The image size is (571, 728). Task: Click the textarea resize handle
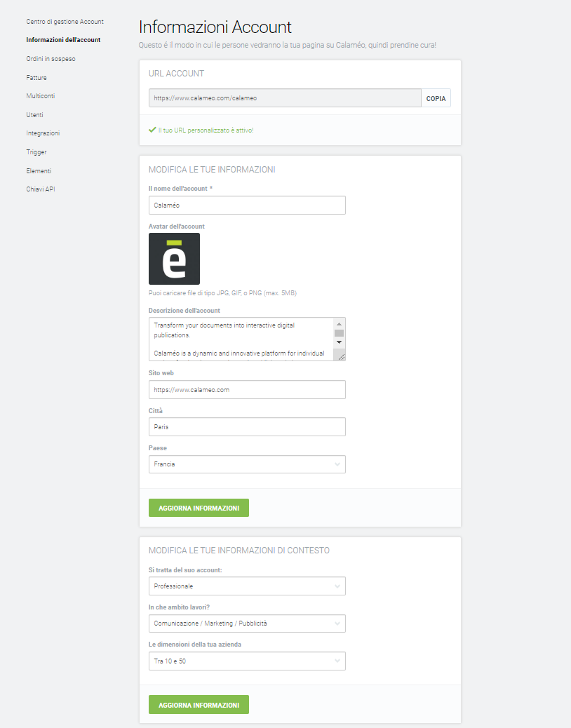tap(341, 356)
